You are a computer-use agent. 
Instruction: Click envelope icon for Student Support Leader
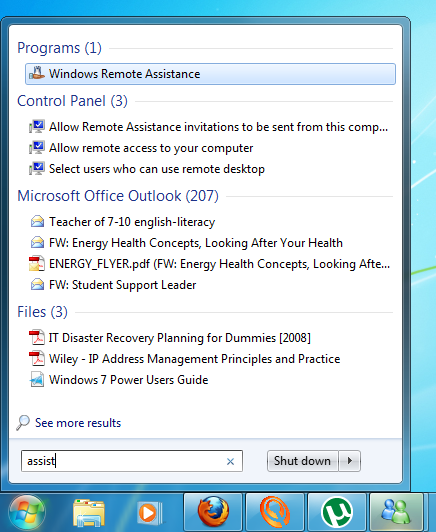[x=37, y=285]
